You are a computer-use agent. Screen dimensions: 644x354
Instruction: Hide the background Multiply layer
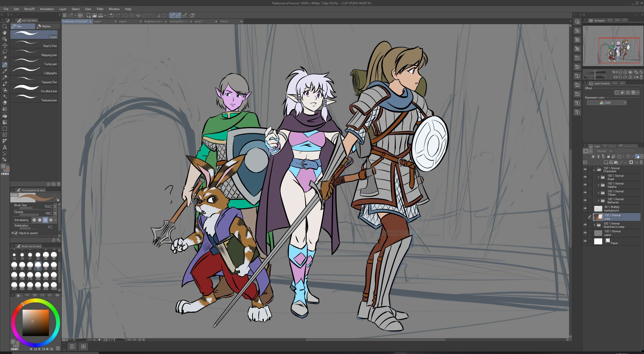pyautogui.click(x=585, y=208)
